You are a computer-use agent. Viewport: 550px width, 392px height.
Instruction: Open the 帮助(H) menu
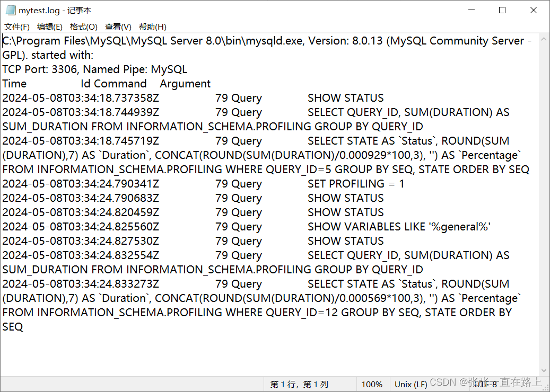153,27
